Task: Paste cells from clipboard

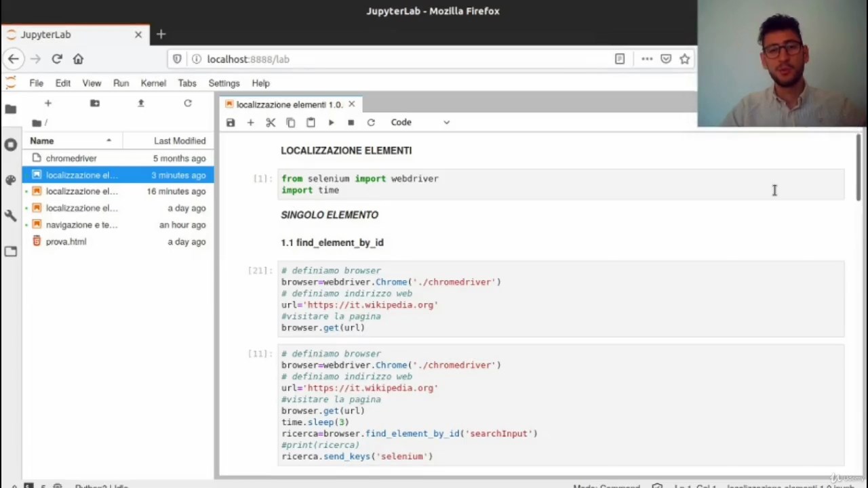Action: (311, 123)
